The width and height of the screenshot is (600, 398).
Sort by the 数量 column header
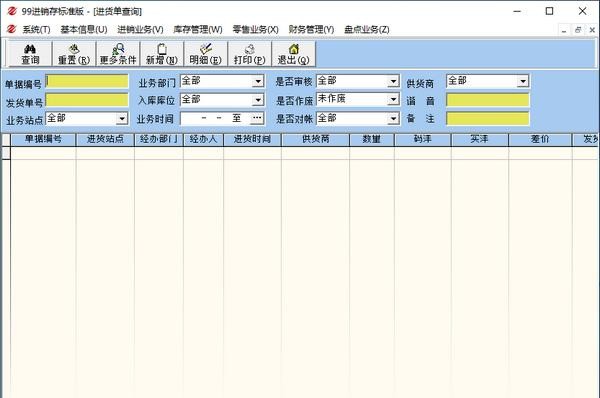click(372, 140)
